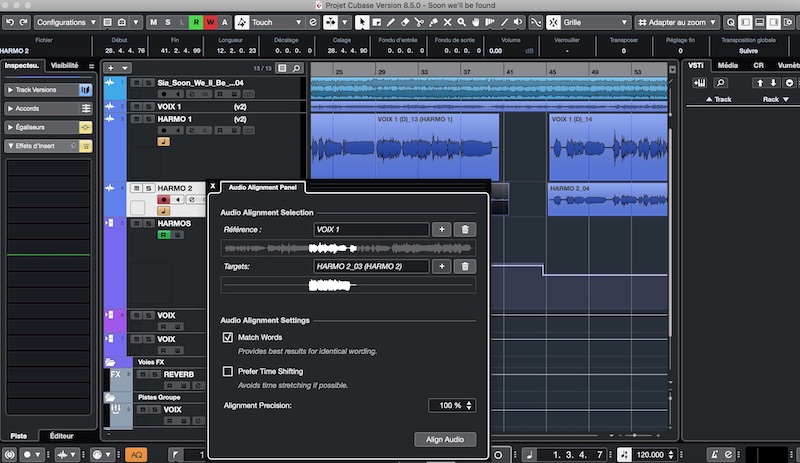Adjust the Alignment Precision 100 % stepper
The image size is (800, 463).
(469, 405)
